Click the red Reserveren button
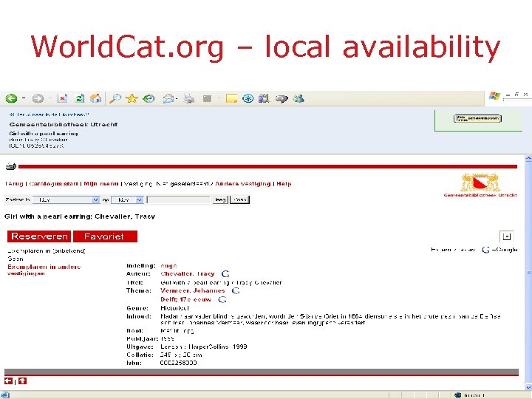The width and height of the screenshot is (532, 399). point(39,236)
